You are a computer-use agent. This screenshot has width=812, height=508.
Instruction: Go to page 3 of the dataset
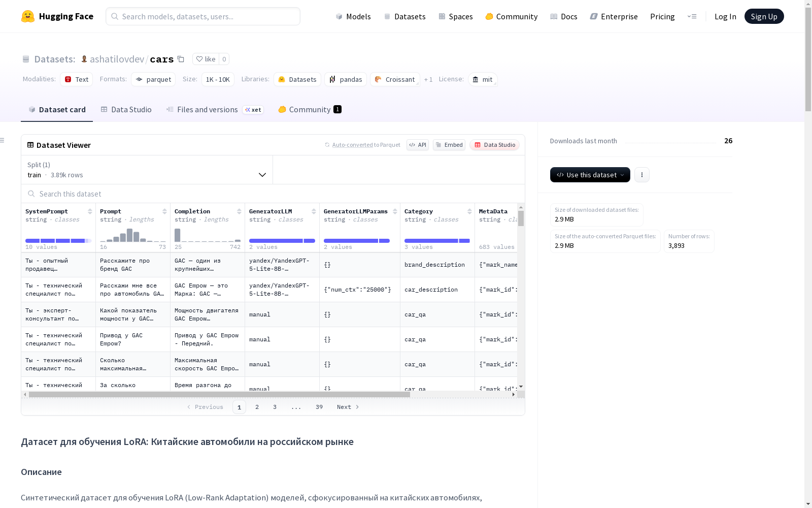click(x=275, y=407)
